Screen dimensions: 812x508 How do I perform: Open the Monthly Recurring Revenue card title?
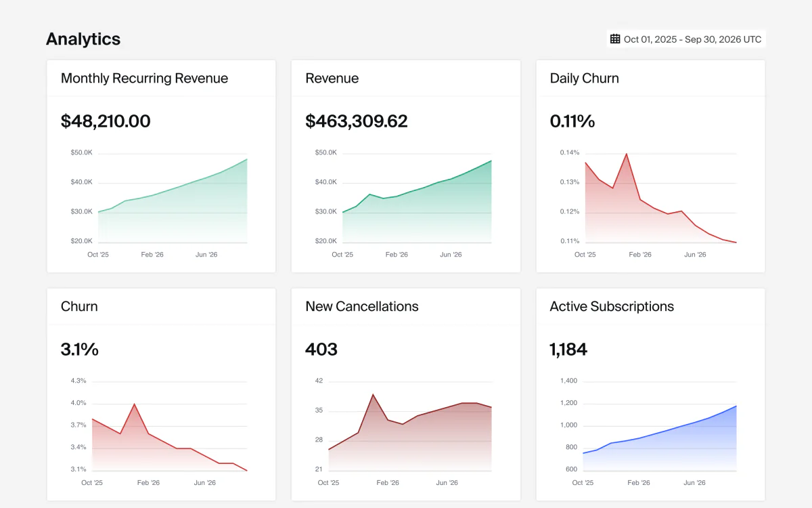(x=144, y=78)
